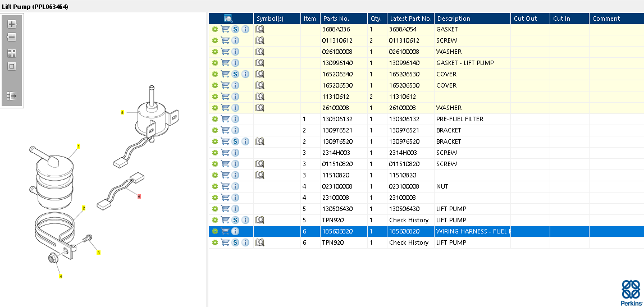
Task: Click the Latest Part No. column header
Action: pyautogui.click(x=411, y=19)
